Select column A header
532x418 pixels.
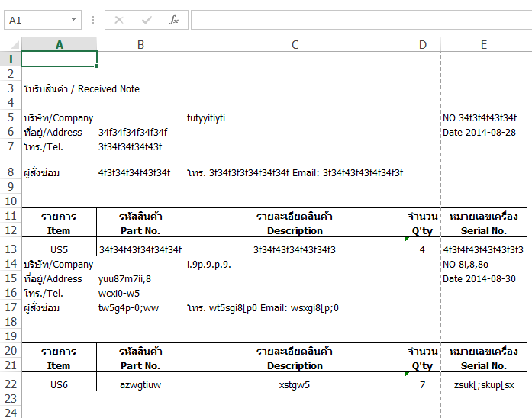point(60,45)
